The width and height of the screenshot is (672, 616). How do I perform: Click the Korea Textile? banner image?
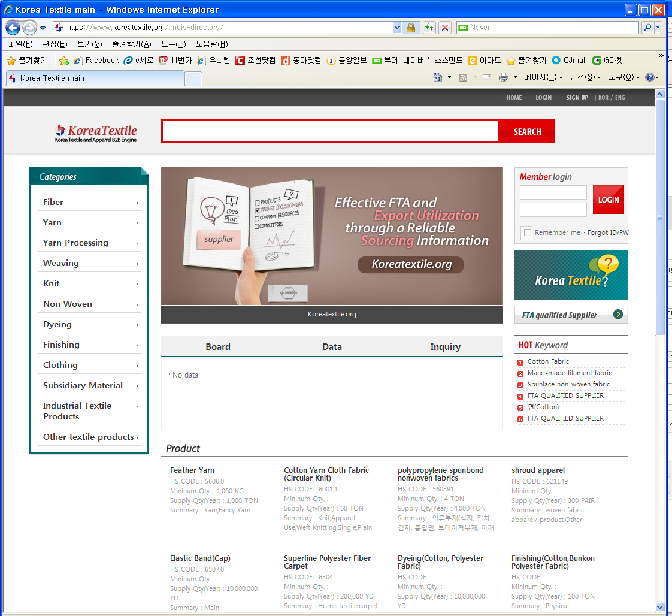(x=571, y=275)
